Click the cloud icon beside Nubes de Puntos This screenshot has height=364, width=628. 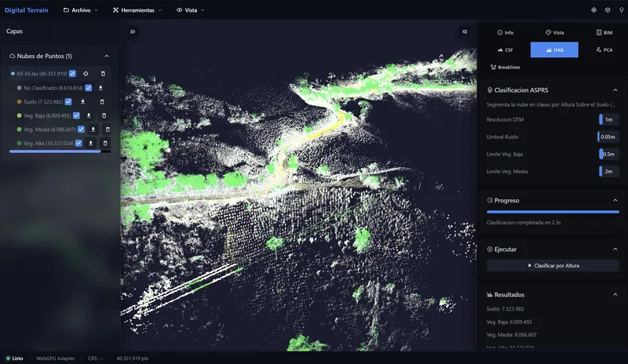[12, 56]
